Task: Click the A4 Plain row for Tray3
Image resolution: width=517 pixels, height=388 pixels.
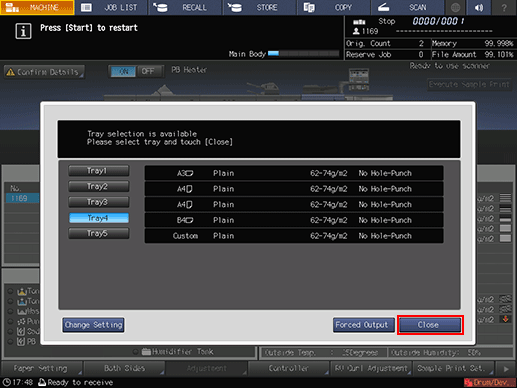Action: click(x=294, y=205)
